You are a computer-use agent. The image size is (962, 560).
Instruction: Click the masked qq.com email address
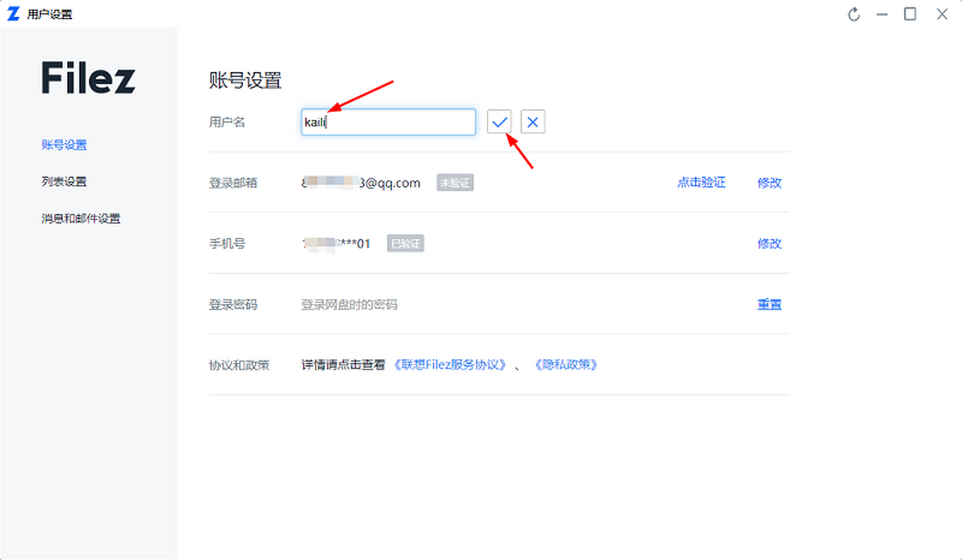tap(361, 183)
